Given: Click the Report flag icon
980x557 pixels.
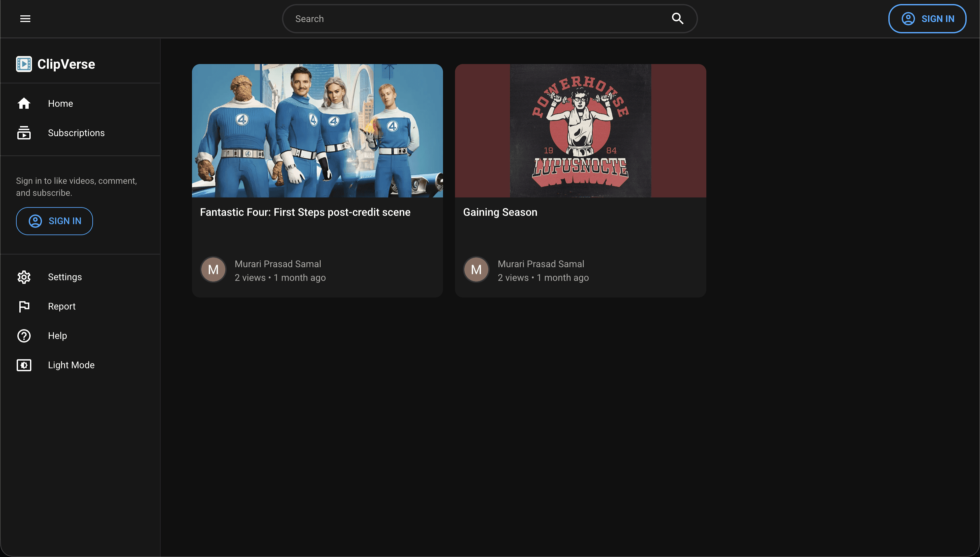Looking at the screenshot, I should (24, 307).
